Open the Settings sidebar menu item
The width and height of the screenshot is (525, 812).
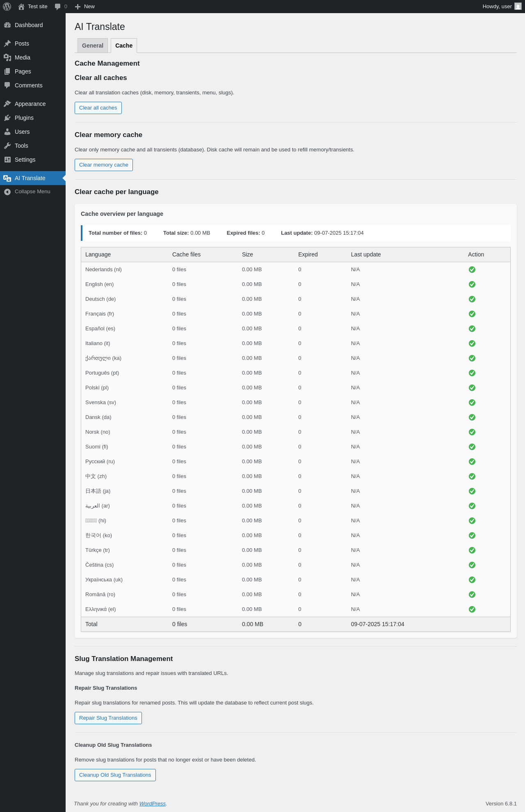pyautogui.click(x=25, y=160)
